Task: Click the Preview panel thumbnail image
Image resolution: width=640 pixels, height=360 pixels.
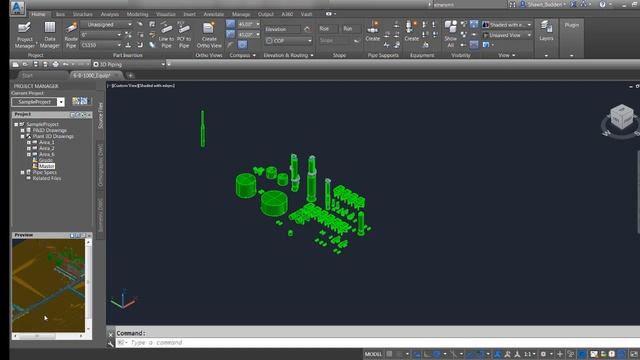Action: (48, 285)
